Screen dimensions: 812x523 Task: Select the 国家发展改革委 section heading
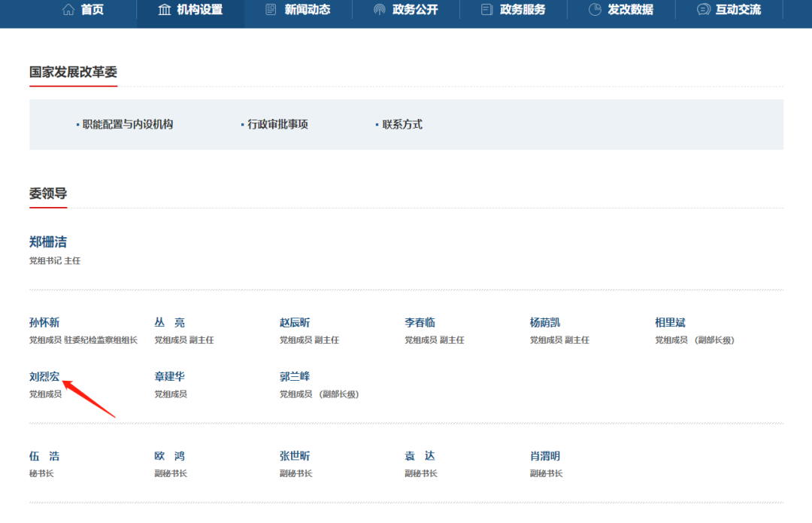73,72
